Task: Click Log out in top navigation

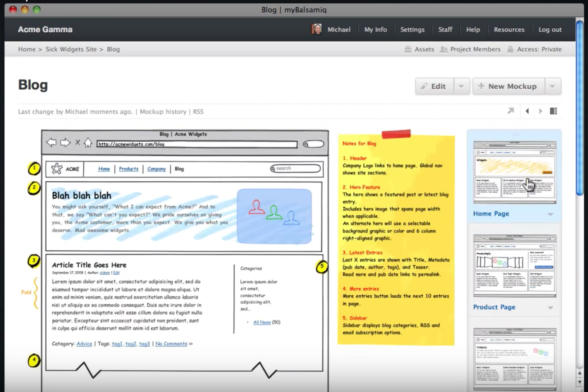Action: point(550,29)
